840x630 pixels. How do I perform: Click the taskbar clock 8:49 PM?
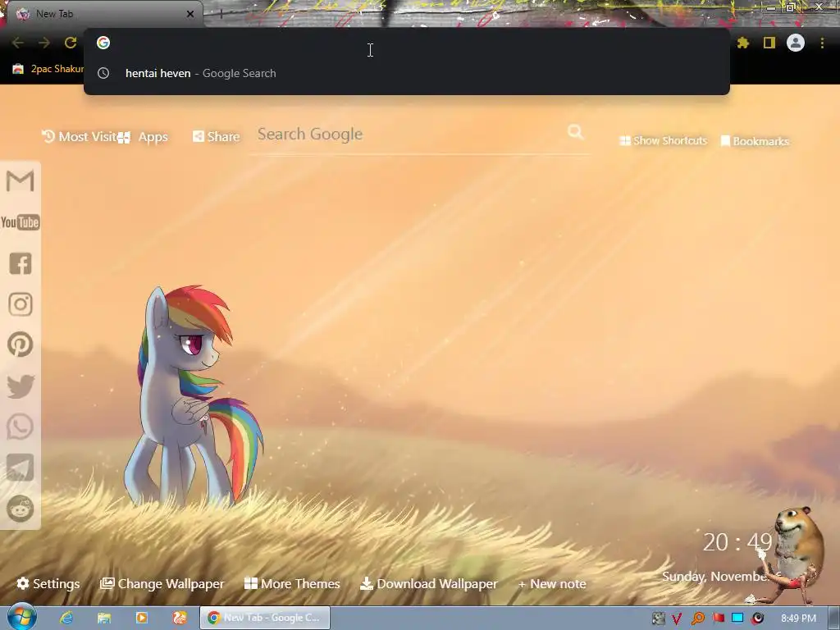pyautogui.click(x=798, y=619)
